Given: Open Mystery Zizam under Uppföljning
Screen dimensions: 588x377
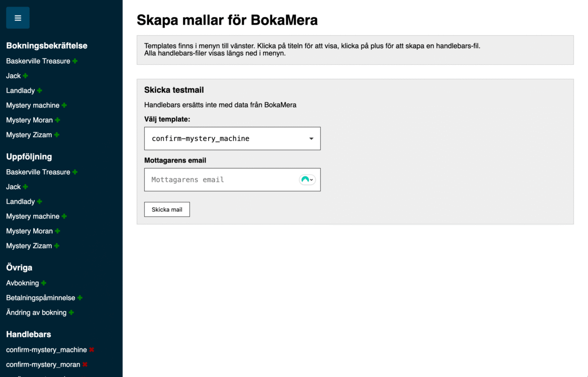Looking at the screenshot, I should click(29, 246).
